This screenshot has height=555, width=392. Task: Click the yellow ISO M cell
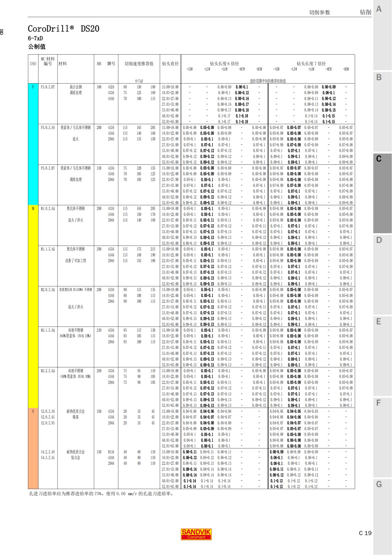33,307
